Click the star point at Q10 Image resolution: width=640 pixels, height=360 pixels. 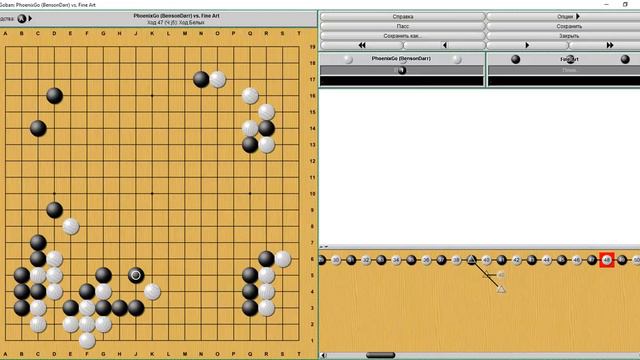pos(250,194)
